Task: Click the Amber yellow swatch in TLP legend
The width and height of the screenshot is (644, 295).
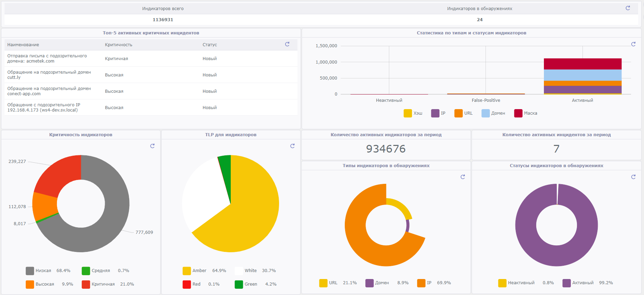Action: (x=187, y=271)
